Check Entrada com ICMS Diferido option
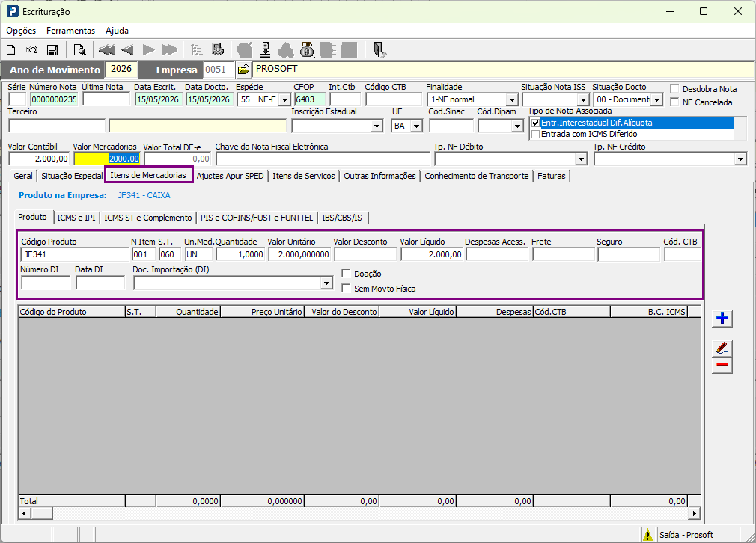The image size is (756, 543). (536, 135)
